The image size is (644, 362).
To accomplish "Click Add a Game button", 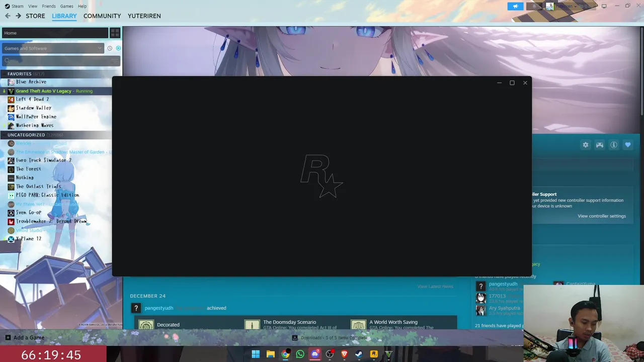I will (25, 338).
